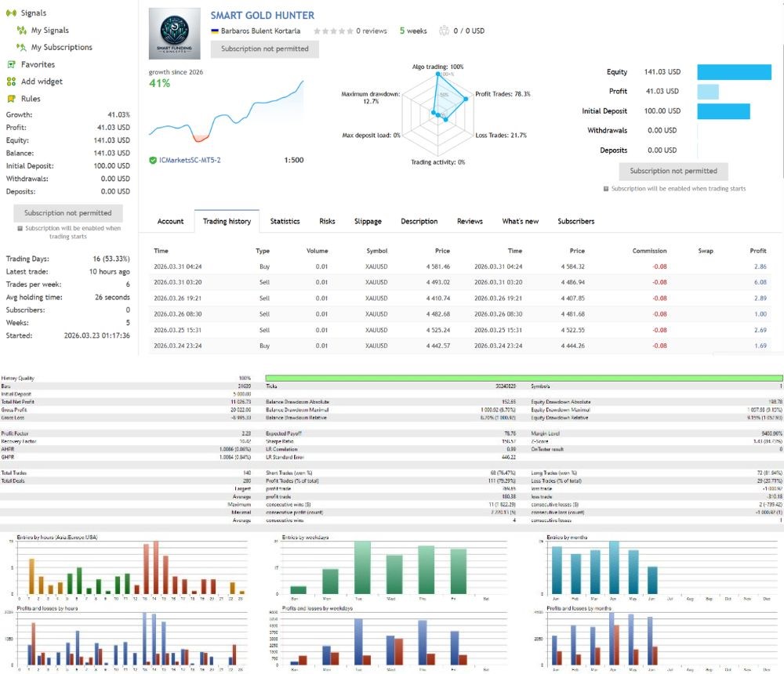Click Subscription not permitted button in left sidebar
Image resolution: width=784 pixels, height=674 pixels.
[68, 213]
